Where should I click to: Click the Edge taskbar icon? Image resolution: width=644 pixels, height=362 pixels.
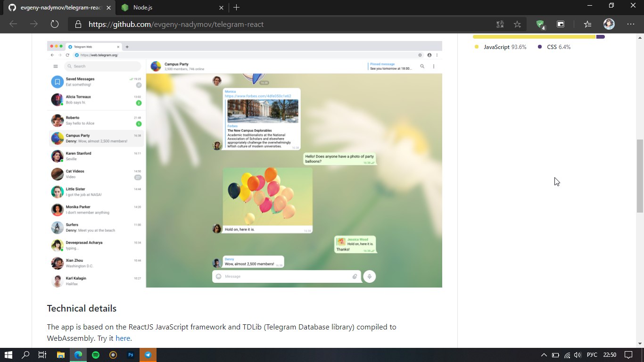click(78, 355)
